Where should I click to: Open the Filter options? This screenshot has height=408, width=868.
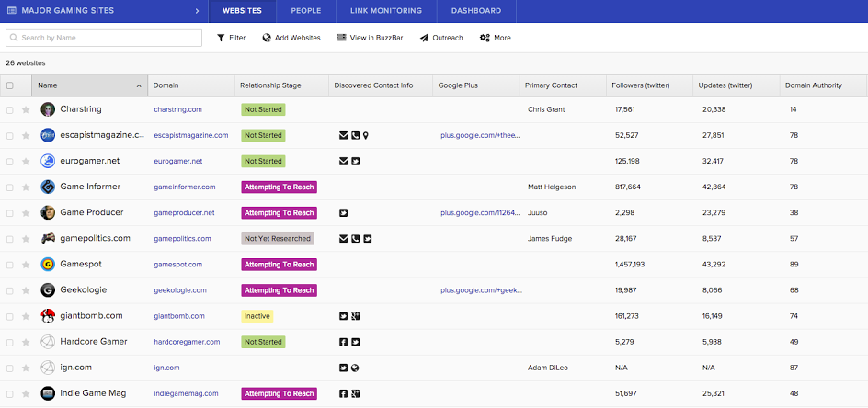coord(232,38)
